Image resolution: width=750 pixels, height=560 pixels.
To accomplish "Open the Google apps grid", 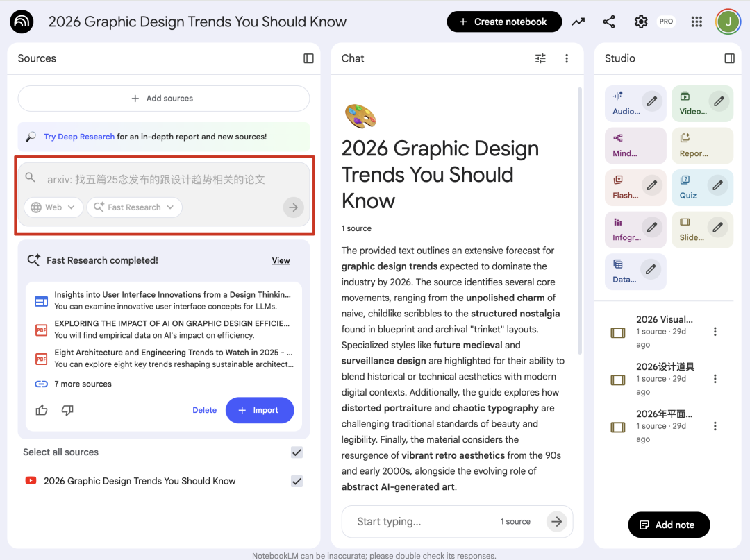I will point(697,22).
